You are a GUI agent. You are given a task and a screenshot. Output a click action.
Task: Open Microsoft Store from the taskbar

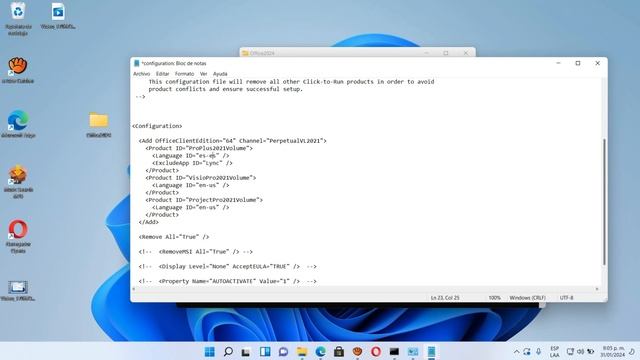coord(339,351)
